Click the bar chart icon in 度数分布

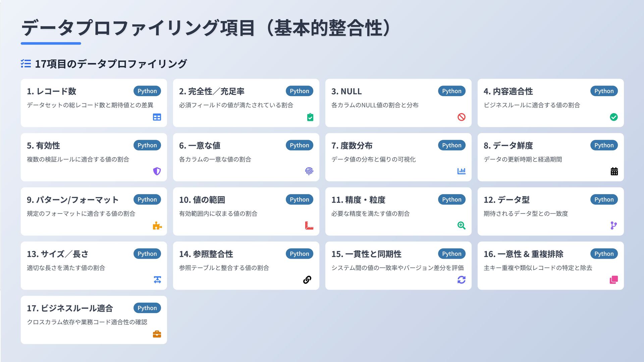pyautogui.click(x=462, y=171)
